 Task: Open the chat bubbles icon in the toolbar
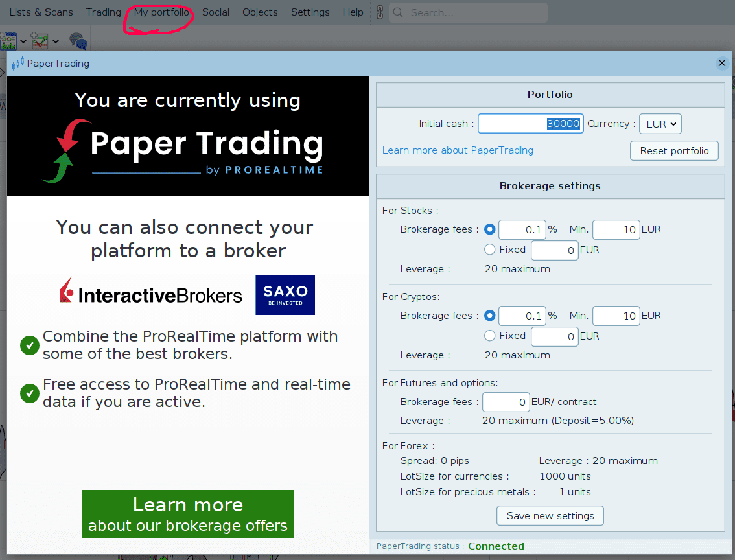coord(78,41)
